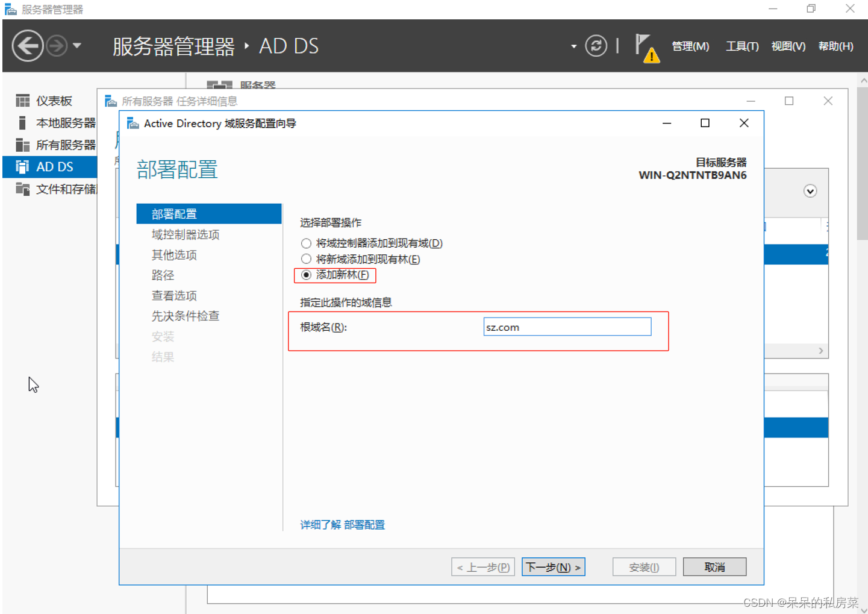Open the 帮助(H) menu

[835, 46]
